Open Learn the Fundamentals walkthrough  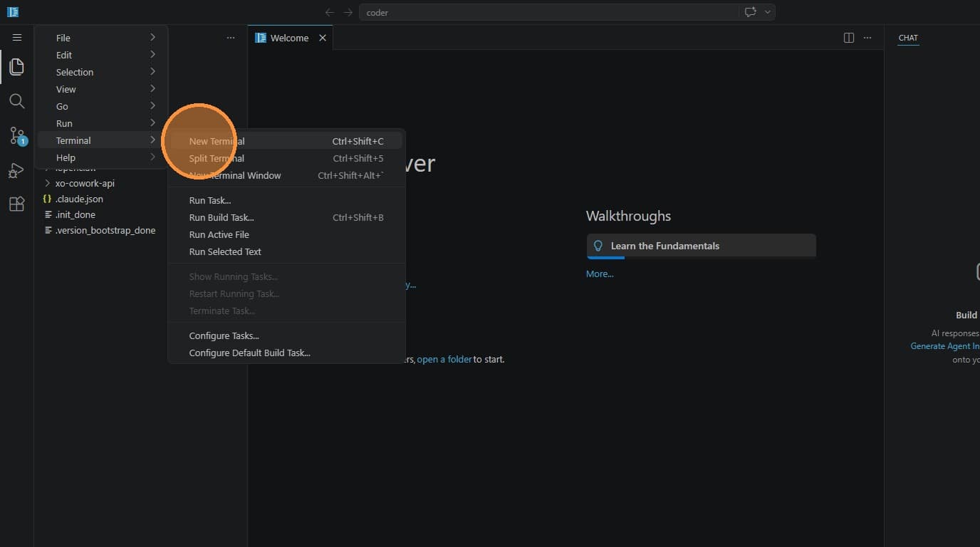[x=701, y=246]
